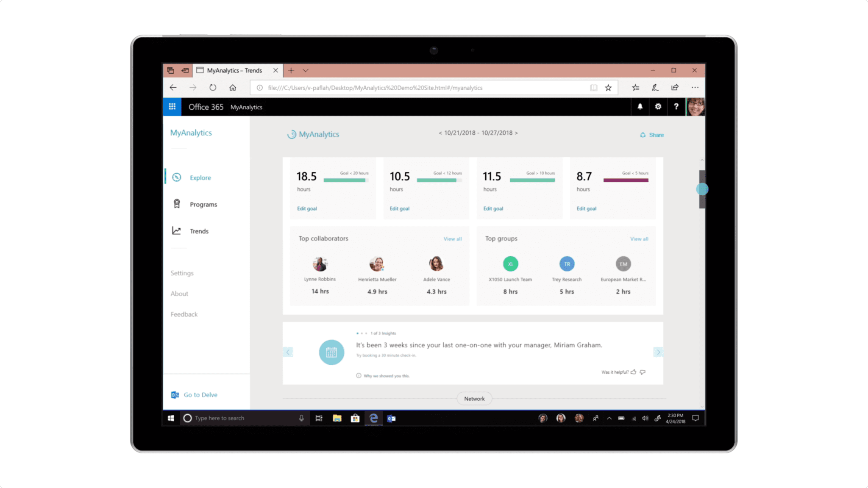Toggle reading view icon in address bar
This screenshot has height=488, width=868.
[x=593, y=88]
